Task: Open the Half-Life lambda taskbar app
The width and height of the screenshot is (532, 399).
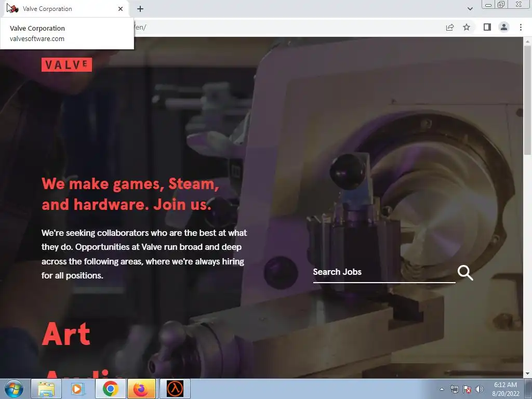Action: pyautogui.click(x=175, y=389)
